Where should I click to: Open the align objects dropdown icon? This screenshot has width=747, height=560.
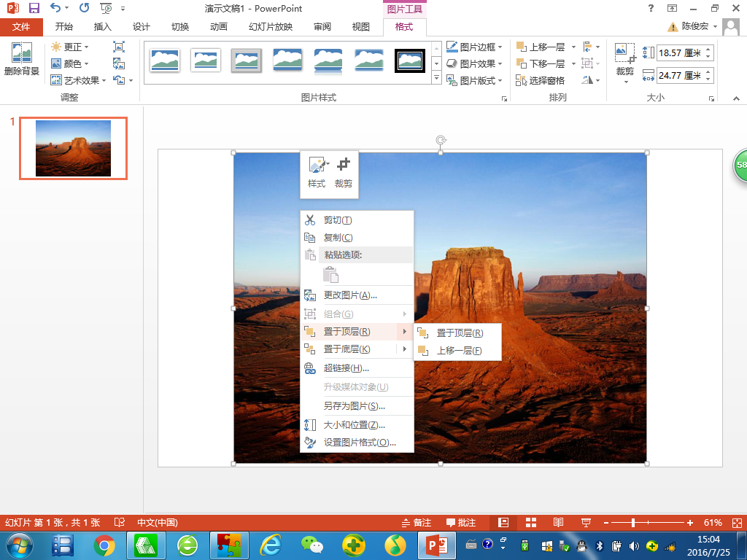click(591, 47)
